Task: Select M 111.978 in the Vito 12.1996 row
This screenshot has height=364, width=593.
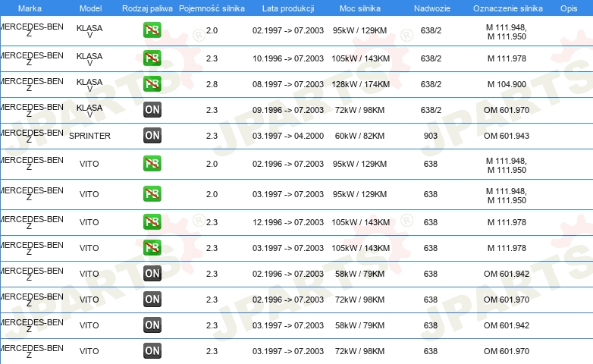Action: (x=507, y=222)
